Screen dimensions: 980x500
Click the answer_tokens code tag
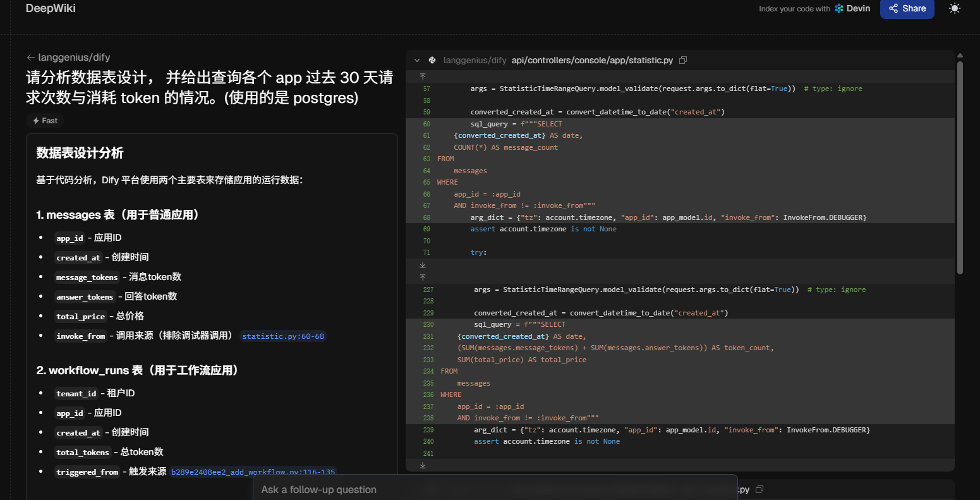coord(85,297)
